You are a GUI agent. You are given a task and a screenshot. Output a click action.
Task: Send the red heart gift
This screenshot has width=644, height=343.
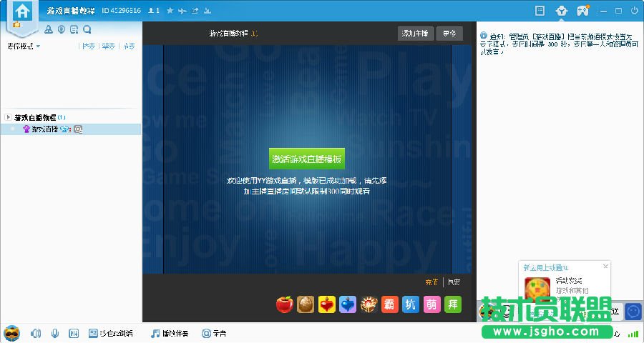(327, 304)
